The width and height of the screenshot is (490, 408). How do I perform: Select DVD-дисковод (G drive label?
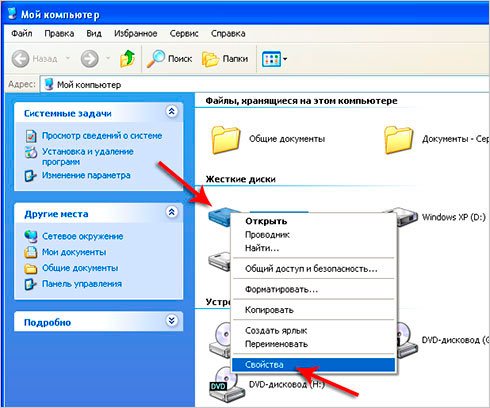[x=455, y=340]
